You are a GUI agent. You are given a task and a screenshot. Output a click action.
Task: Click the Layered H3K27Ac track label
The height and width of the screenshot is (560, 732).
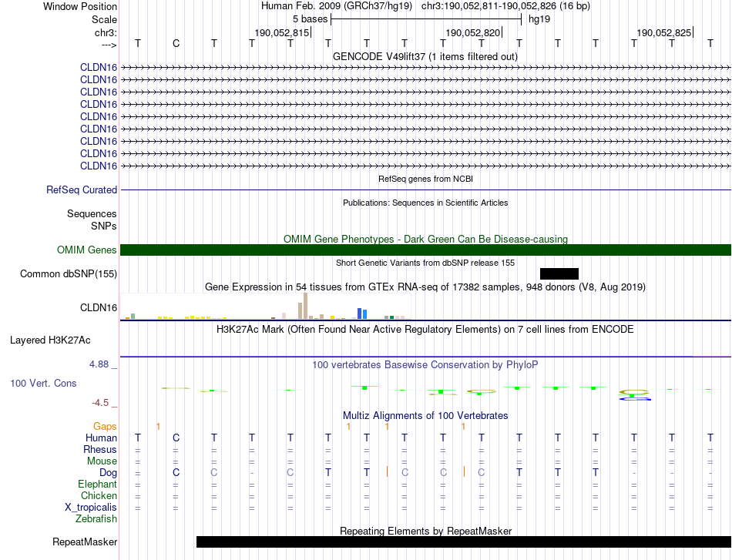pyautogui.click(x=50, y=340)
